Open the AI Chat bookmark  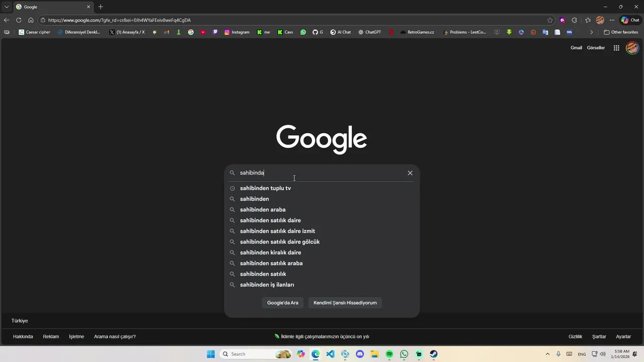pyautogui.click(x=341, y=32)
